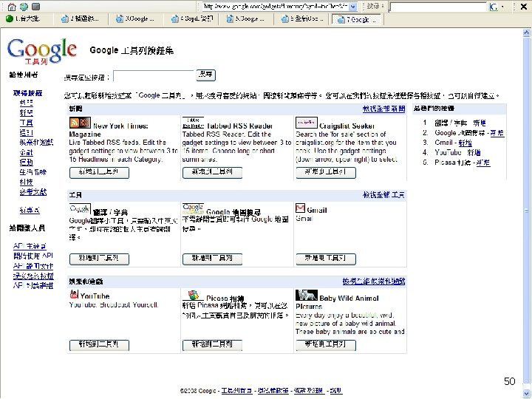Screen dimensions: 532x399
Task: Click the browser Home icon
Action: (12, 7)
